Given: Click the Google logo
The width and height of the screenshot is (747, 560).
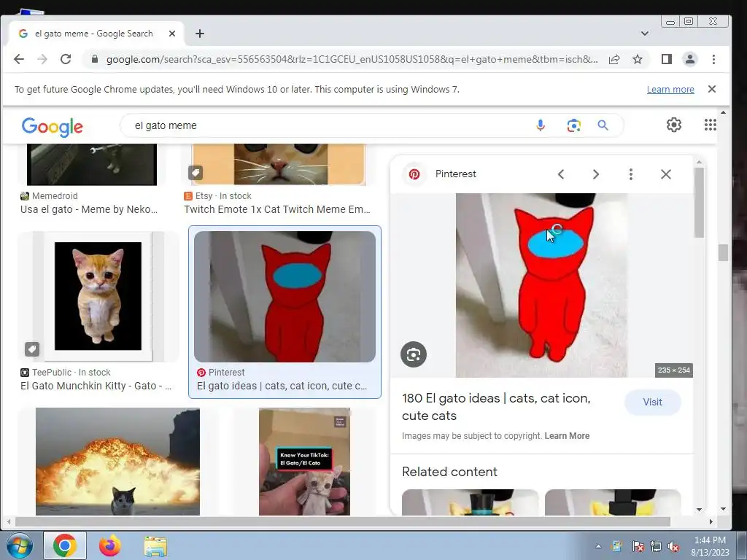Looking at the screenshot, I should (52, 127).
